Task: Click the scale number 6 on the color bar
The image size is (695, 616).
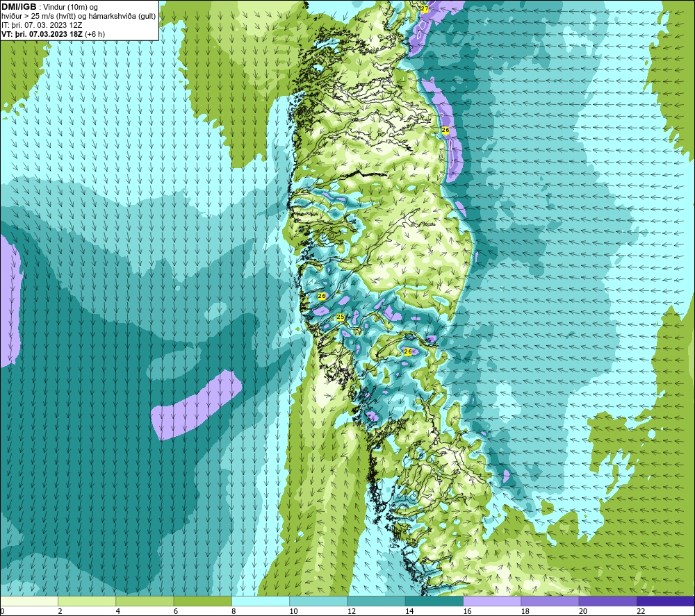Action: tap(176, 612)
